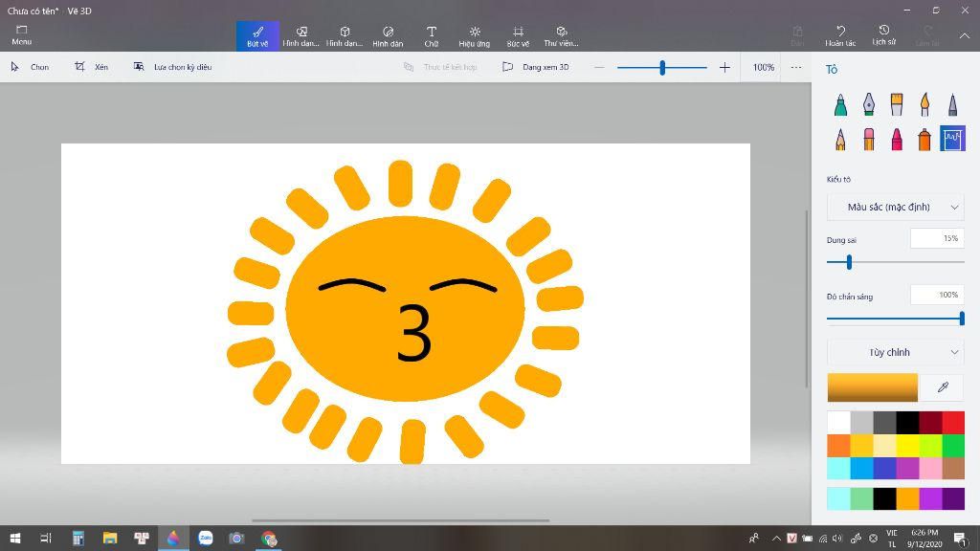Choose the indigo blue color swatch
The image size is (980, 551).
(x=884, y=469)
